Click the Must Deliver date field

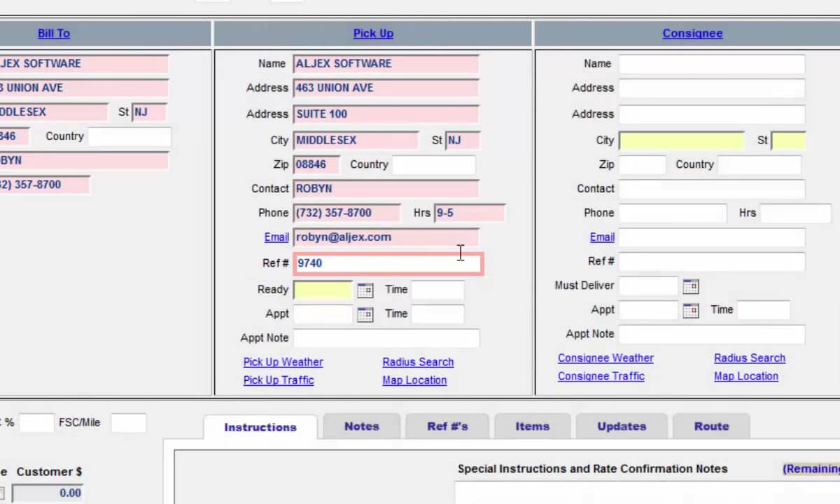[648, 286]
